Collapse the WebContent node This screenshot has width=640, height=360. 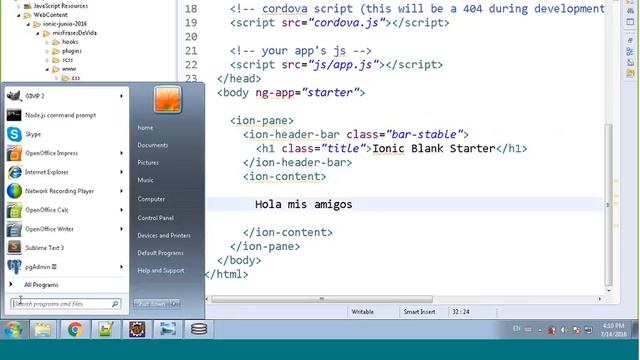(18, 15)
